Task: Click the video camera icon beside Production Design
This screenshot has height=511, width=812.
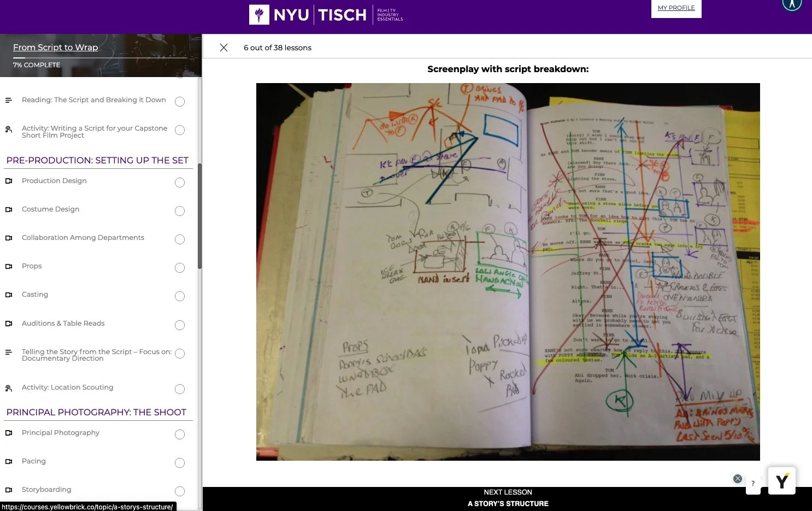Action: (9, 182)
